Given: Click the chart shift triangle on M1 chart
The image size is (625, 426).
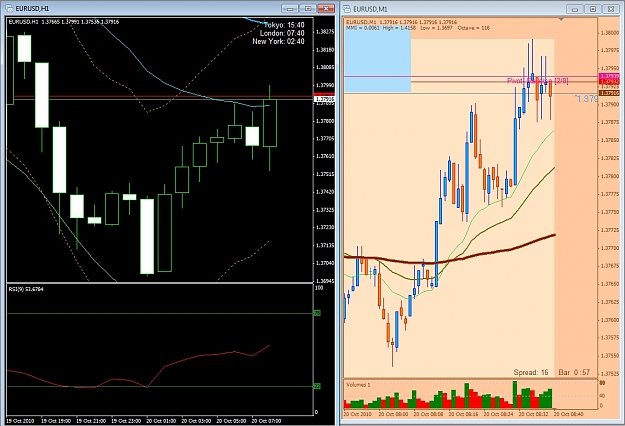Looking at the screenshot, I should coord(561,19).
